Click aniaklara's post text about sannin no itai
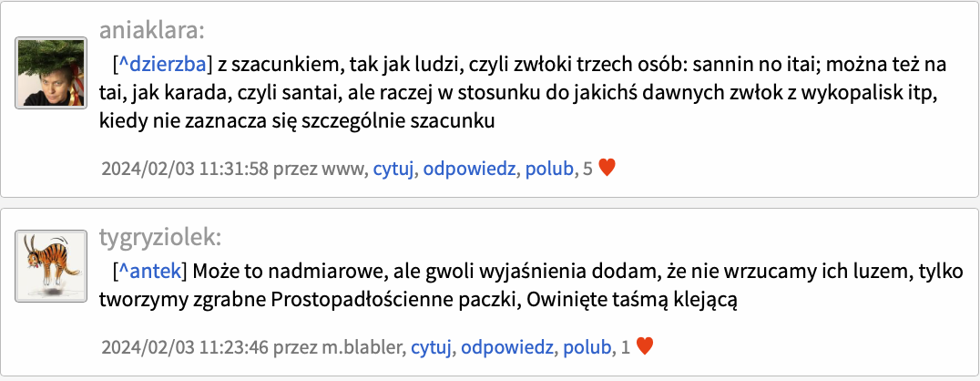Image resolution: width=980 pixels, height=381 pixels. pyautogui.click(x=523, y=93)
